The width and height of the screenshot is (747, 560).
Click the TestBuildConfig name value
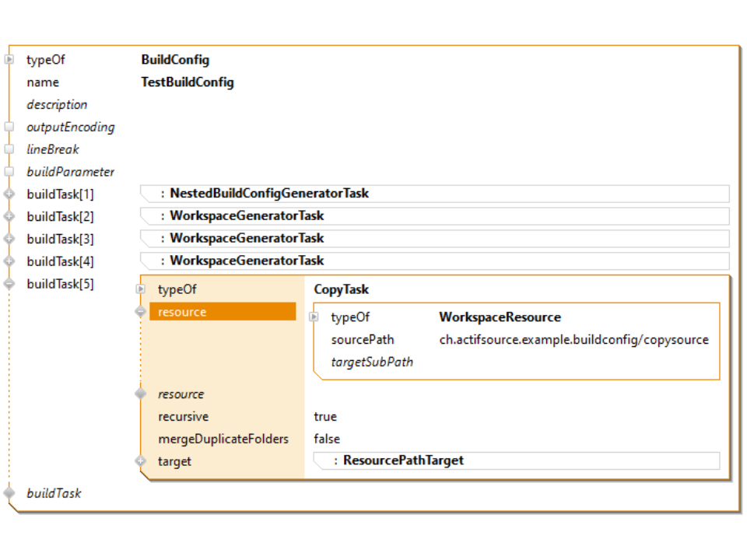pos(188,82)
